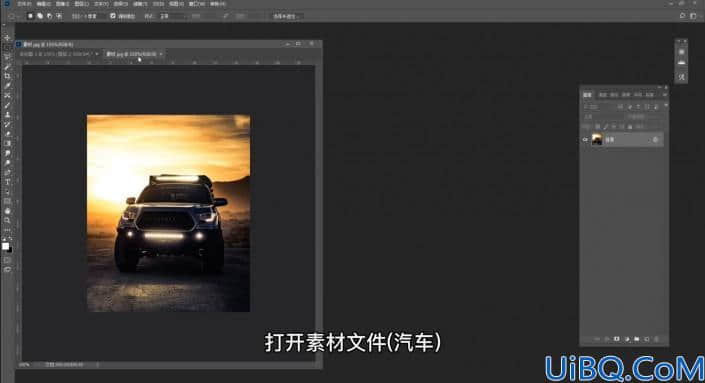
Task: Toggle lock all icon in Layers panel
Action: 630,127
